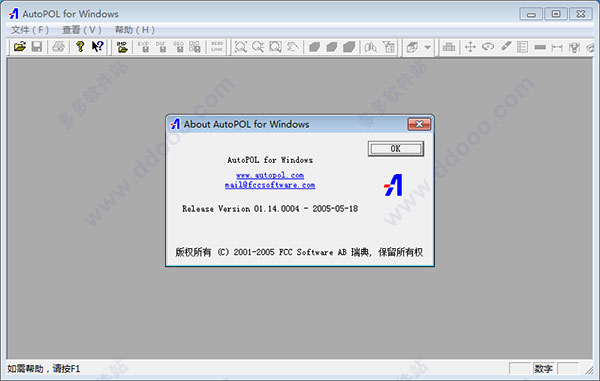
Task: Open the 查看(V) menu
Action: point(82,30)
